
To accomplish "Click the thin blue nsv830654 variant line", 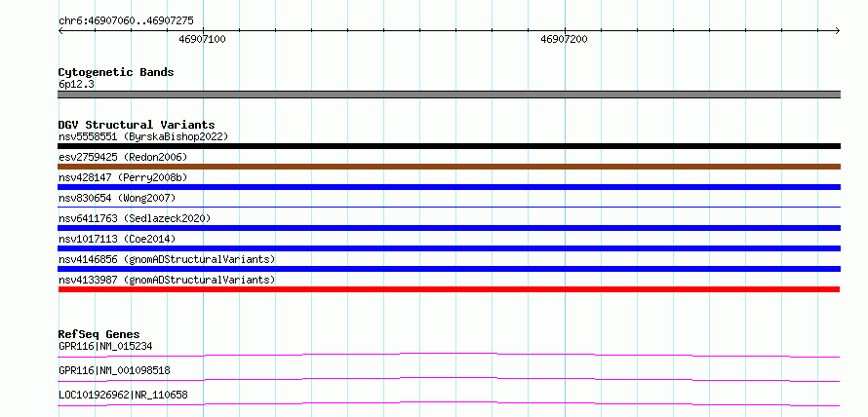I will tap(449, 207).
